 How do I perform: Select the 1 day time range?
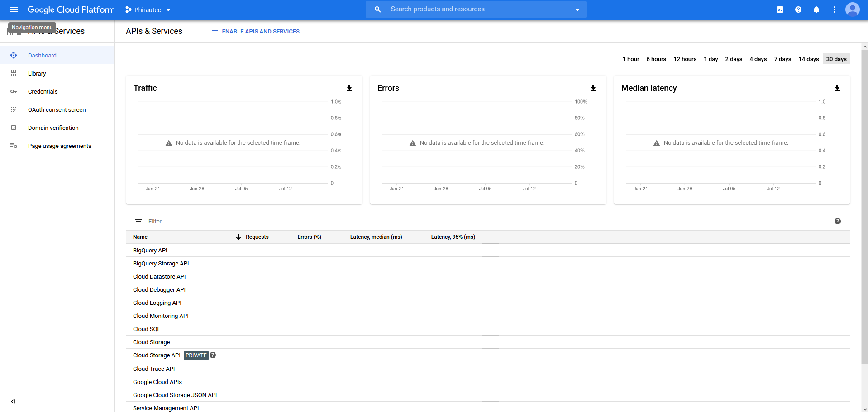point(711,59)
